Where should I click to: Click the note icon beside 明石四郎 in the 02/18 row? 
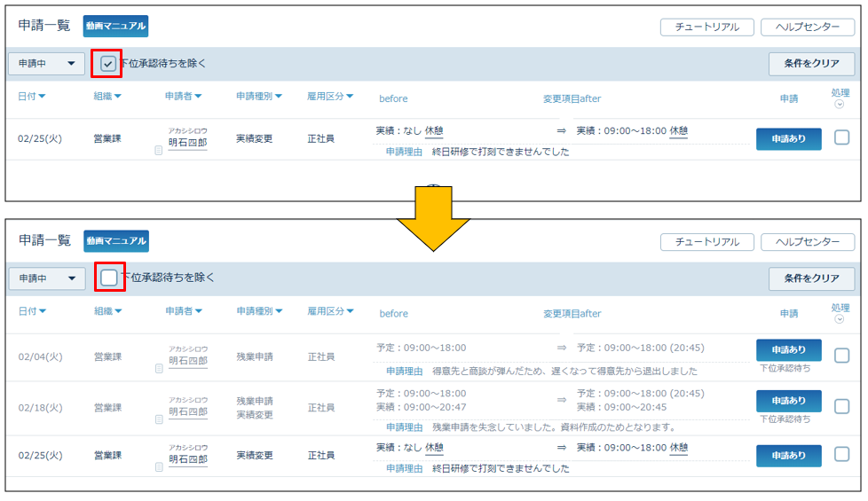[x=159, y=419]
